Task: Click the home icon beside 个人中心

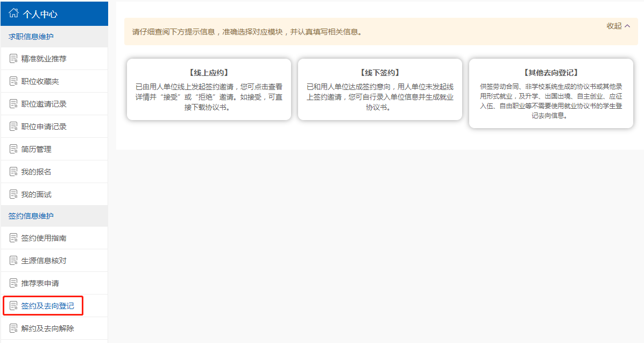Action: click(13, 13)
